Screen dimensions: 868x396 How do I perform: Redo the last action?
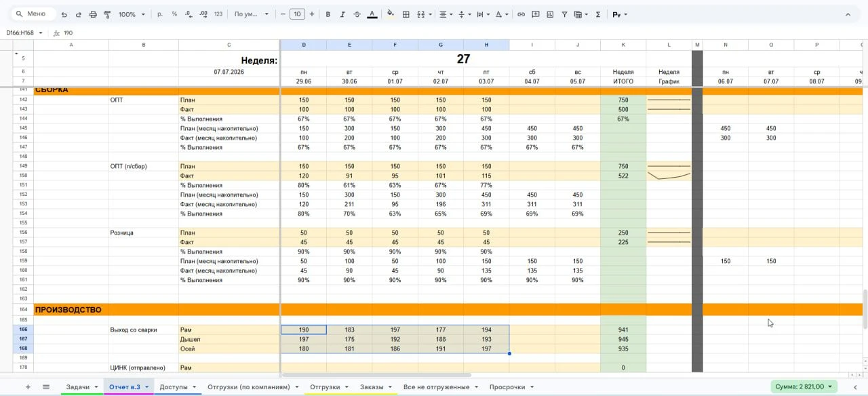click(79, 14)
